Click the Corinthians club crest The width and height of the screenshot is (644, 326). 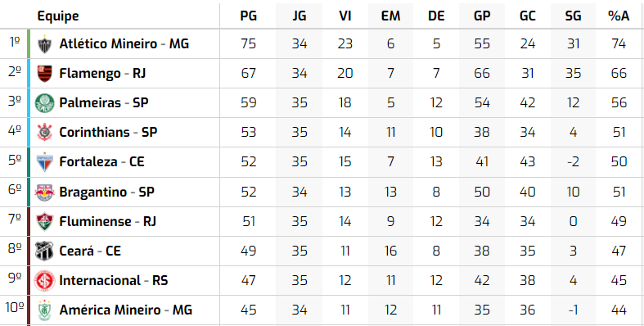(44, 133)
